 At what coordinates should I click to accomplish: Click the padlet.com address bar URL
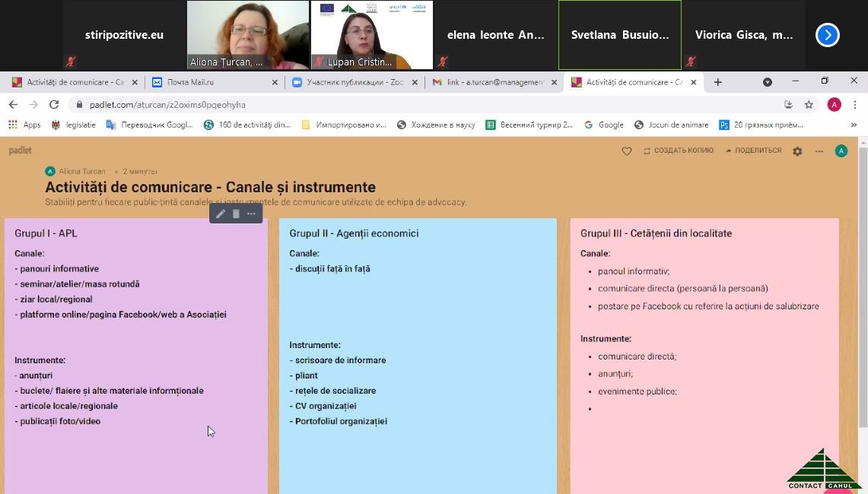tap(167, 105)
